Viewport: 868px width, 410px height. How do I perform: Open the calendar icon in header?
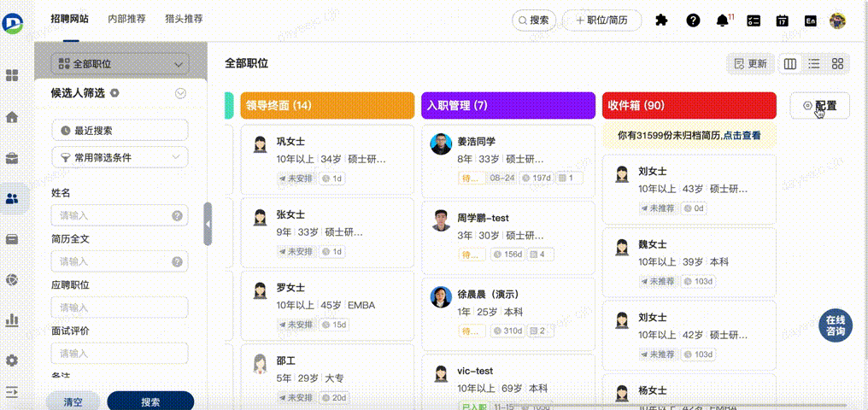[782, 20]
